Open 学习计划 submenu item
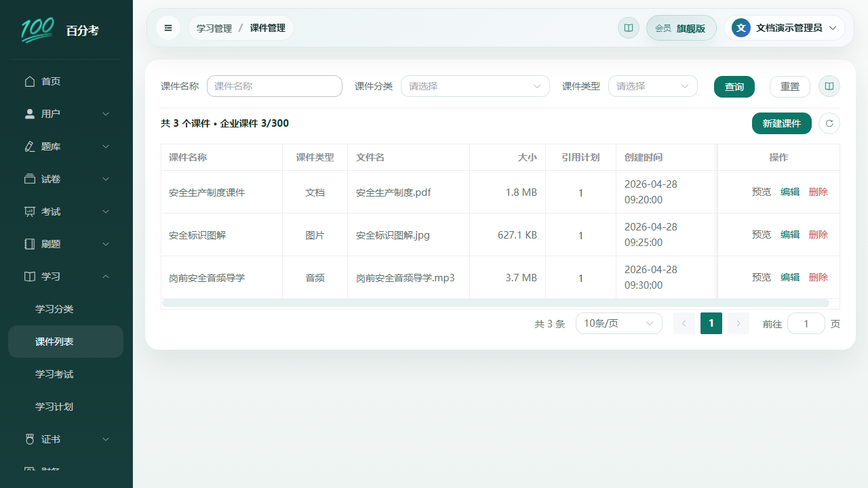 coord(66,407)
